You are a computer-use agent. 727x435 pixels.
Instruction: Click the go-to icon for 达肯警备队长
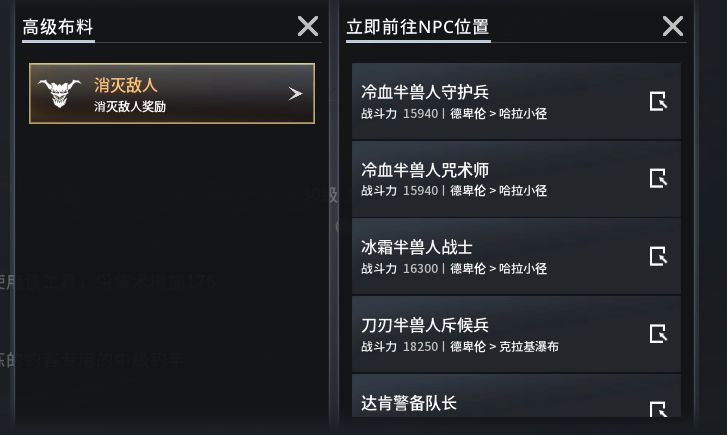tap(657, 409)
